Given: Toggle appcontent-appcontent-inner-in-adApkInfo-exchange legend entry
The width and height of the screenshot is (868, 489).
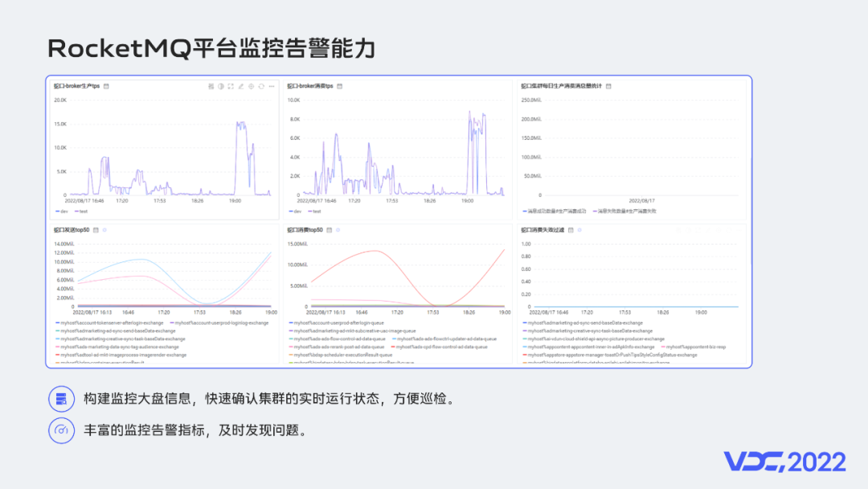Looking at the screenshot, I should 588,347.
